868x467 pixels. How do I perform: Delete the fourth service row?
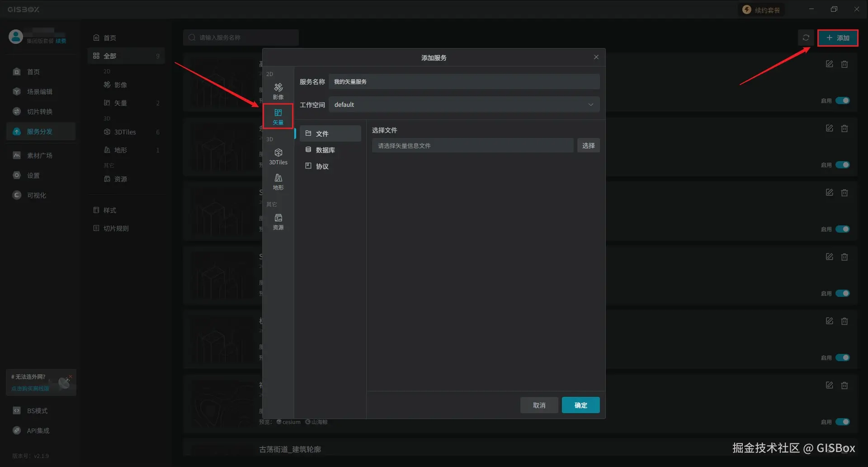pos(844,257)
